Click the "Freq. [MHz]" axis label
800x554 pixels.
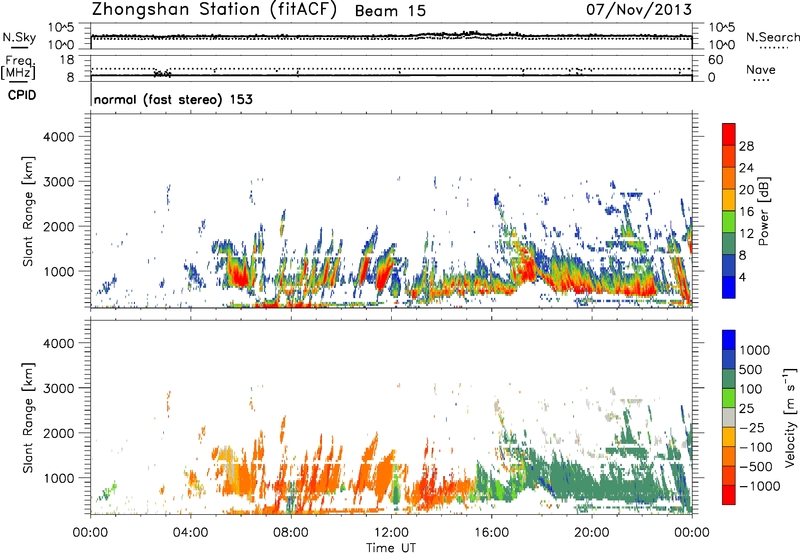coord(19,68)
